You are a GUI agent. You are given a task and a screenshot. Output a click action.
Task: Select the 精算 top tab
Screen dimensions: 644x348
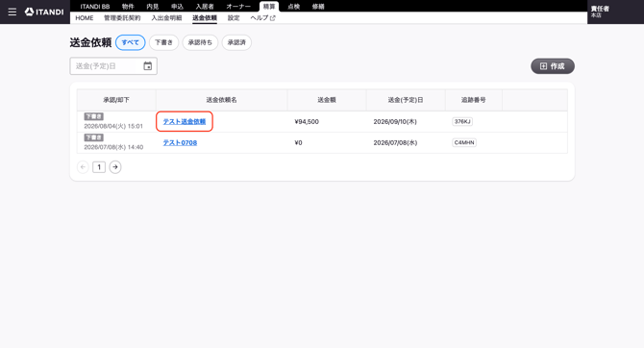coord(269,7)
